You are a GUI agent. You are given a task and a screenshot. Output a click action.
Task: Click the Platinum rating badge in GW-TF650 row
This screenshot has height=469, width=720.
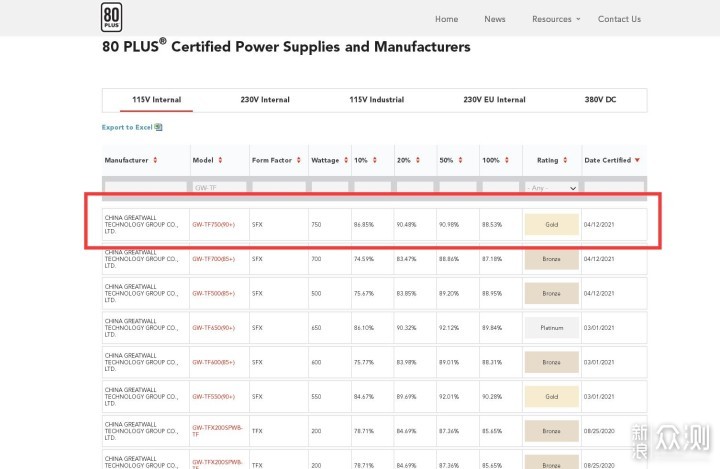tap(551, 328)
